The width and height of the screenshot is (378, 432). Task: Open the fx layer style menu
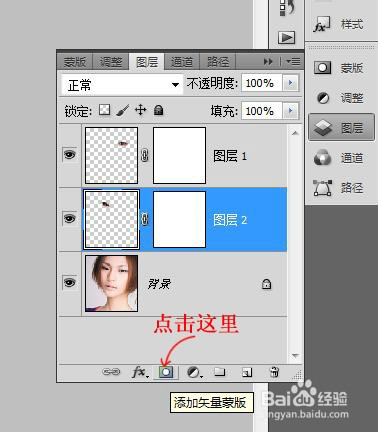(140, 372)
